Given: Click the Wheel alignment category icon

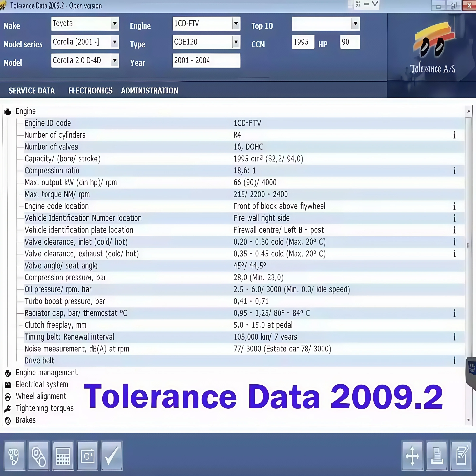Looking at the screenshot, I should (8, 397).
